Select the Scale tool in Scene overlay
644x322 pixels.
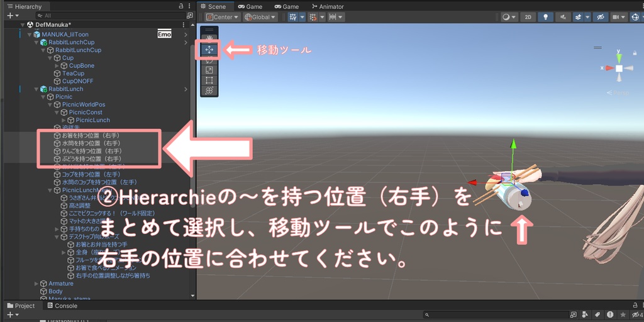click(x=209, y=70)
